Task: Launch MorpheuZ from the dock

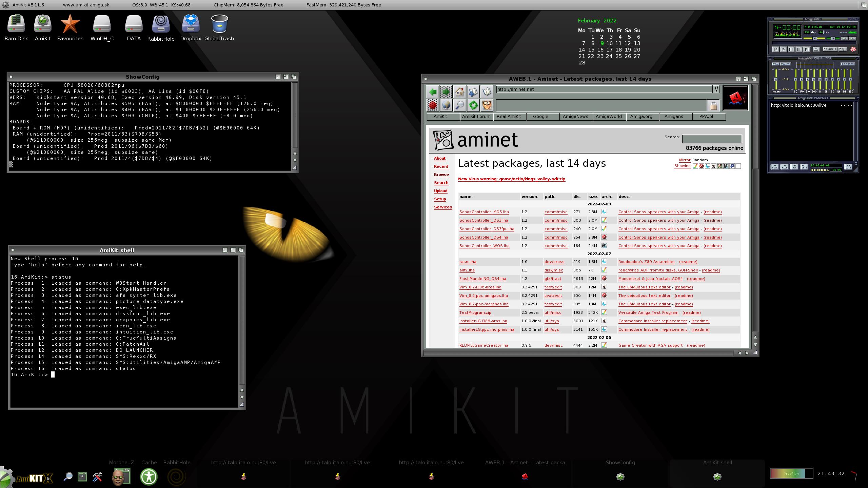Action: coord(121,476)
